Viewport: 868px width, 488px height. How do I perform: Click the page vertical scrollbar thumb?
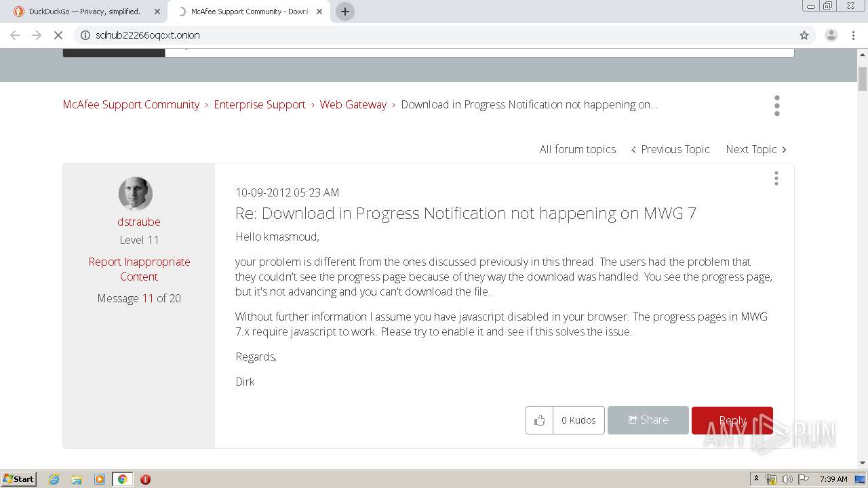[x=863, y=79]
